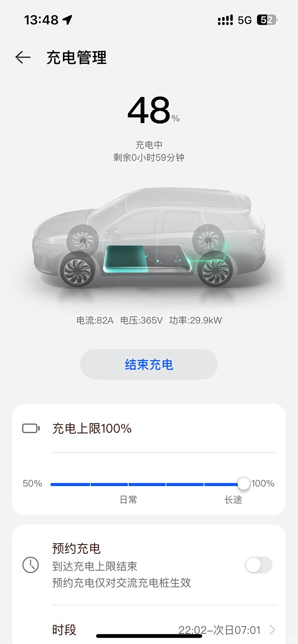The width and height of the screenshot is (298, 644).
Task: Open the 22:02–次日07:01 time range setting
Action: 219,630
